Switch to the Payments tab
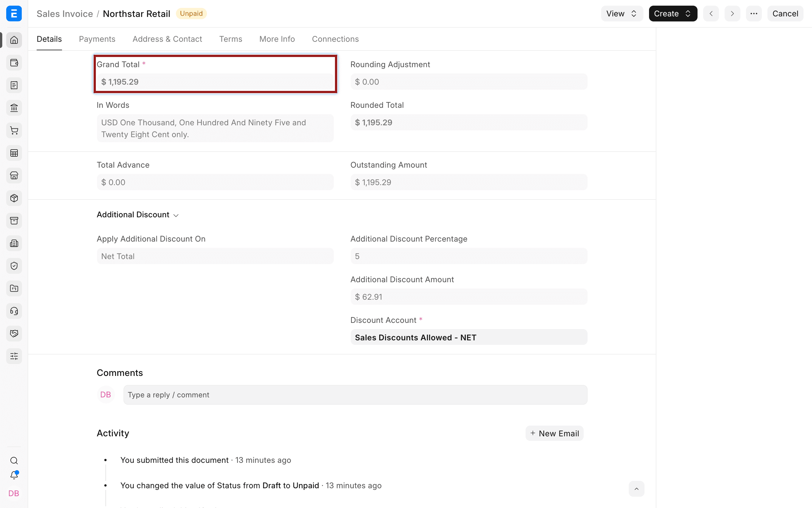This screenshot has height=508, width=812. point(97,39)
